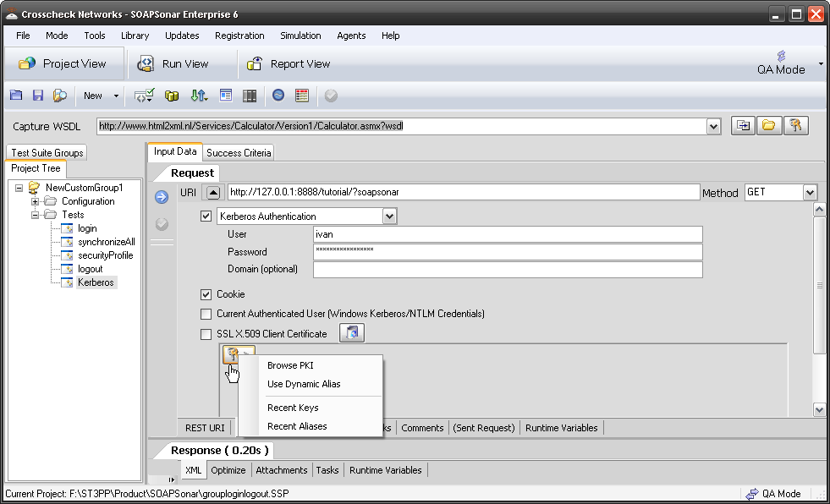Click request pane scrollbar down arrow
Image resolution: width=830 pixels, height=504 pixels.
click(x=819, y=409)
